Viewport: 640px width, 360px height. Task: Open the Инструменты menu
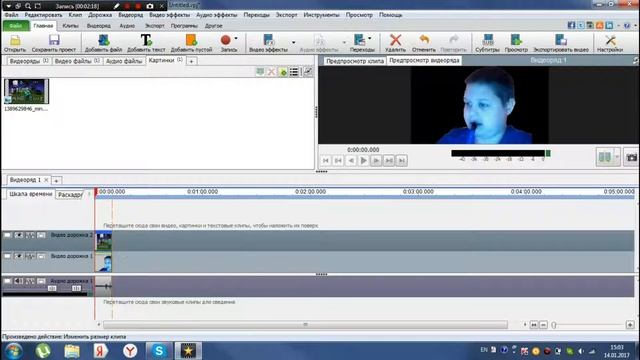point(321,15)
